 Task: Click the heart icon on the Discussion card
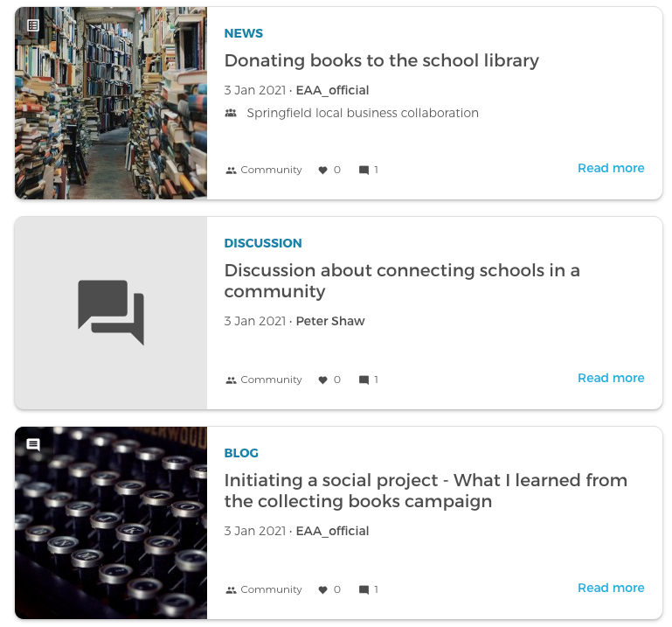[322, 380]
